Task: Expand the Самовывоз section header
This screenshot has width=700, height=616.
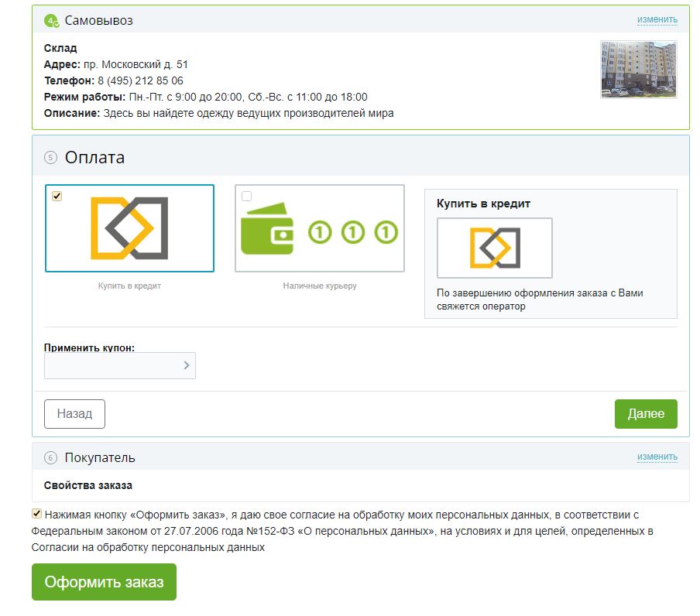Action: click(99, 21)
